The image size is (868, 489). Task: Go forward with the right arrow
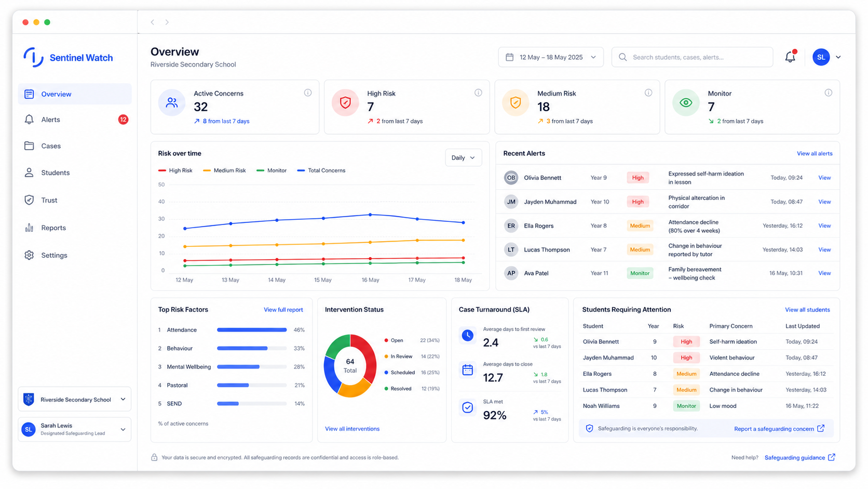click(x=167, y=22)
